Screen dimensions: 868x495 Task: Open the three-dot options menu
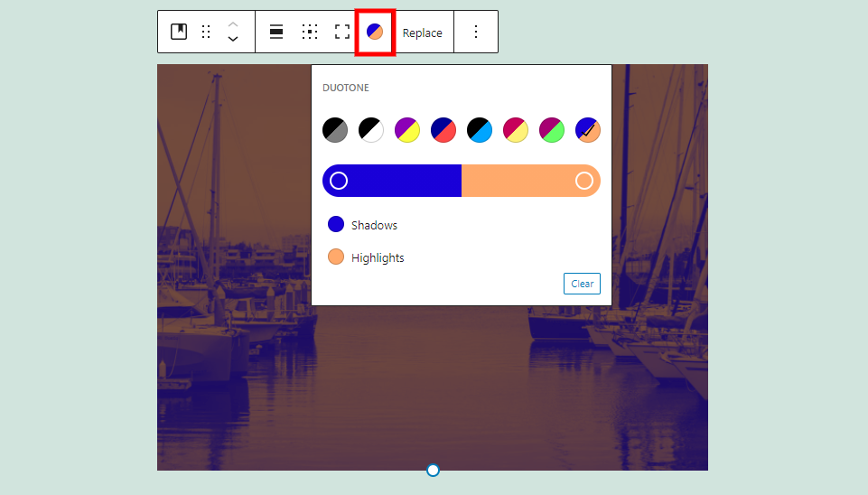pos(476,32)
